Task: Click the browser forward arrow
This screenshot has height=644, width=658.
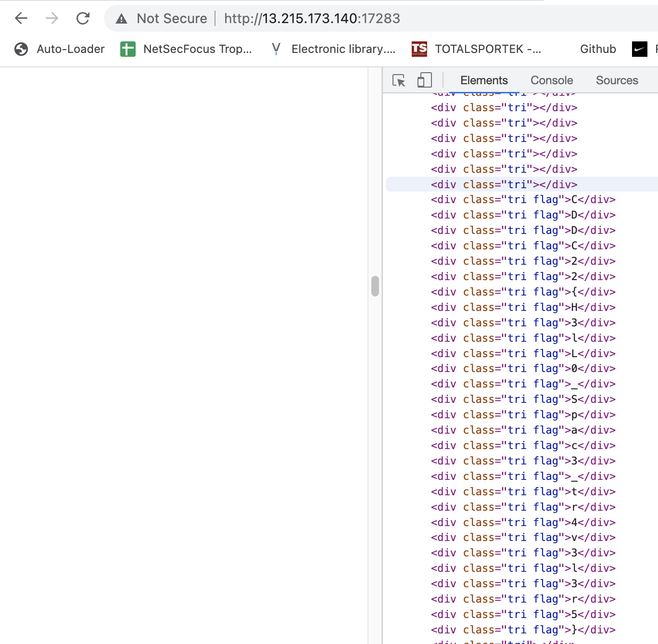Action: point(52,18)
